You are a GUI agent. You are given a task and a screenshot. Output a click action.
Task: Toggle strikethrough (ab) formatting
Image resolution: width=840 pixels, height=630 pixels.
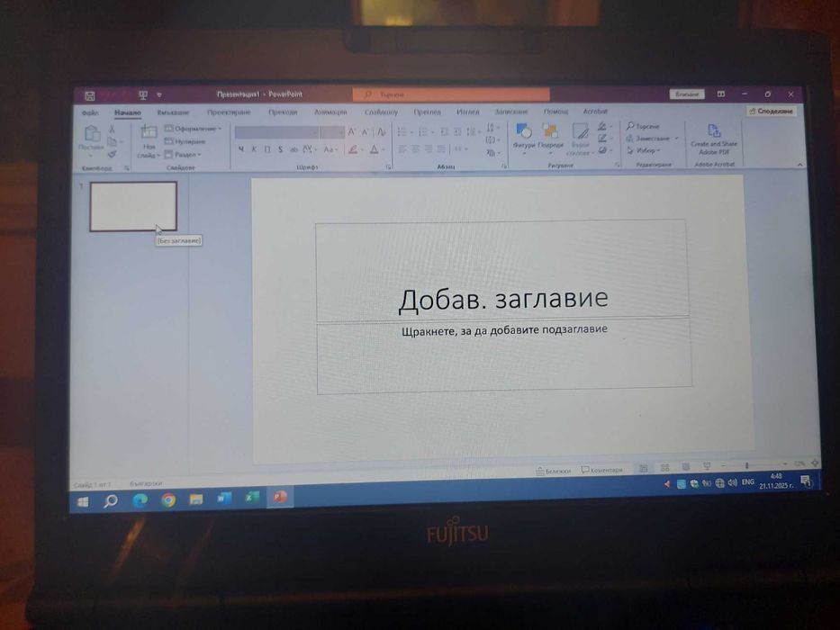[x=294, y=150]
